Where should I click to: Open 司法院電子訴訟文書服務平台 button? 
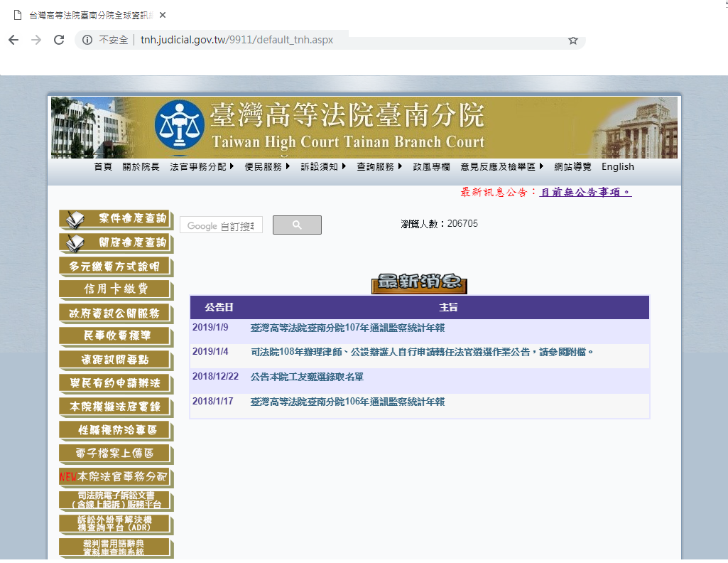pos(116,500)
